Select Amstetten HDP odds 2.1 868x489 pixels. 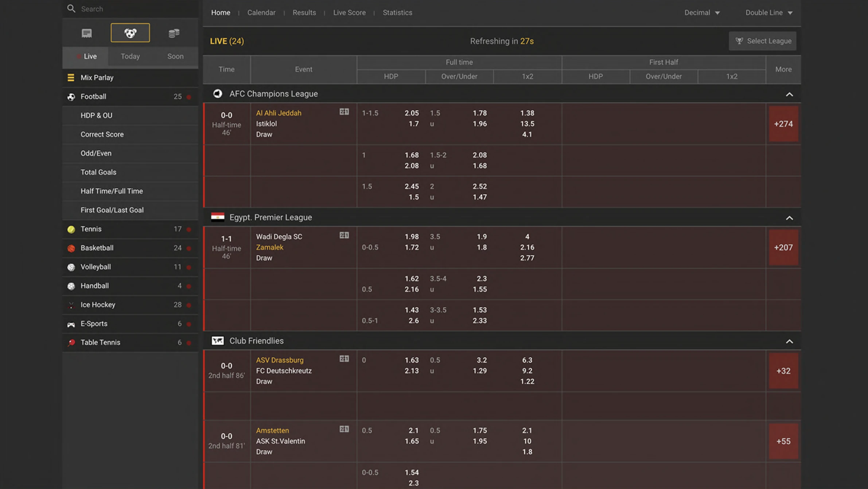413,430
